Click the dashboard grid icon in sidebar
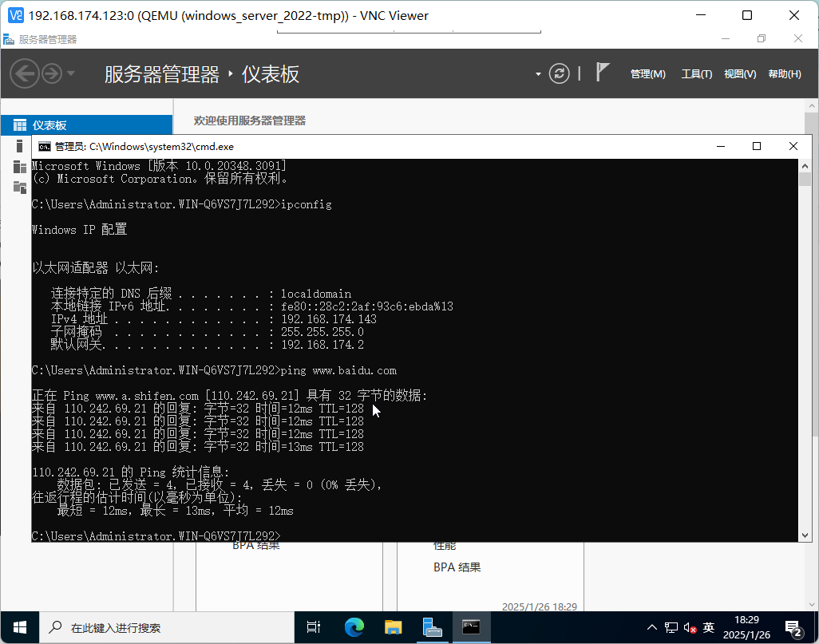This screenshot has height=644, width=819. point(20,125)
